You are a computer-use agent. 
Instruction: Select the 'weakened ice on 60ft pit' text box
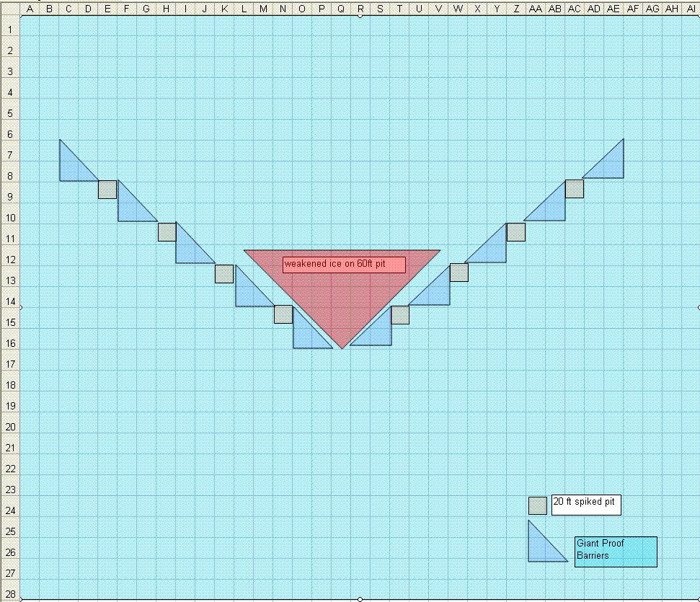[x=344, y=265]
